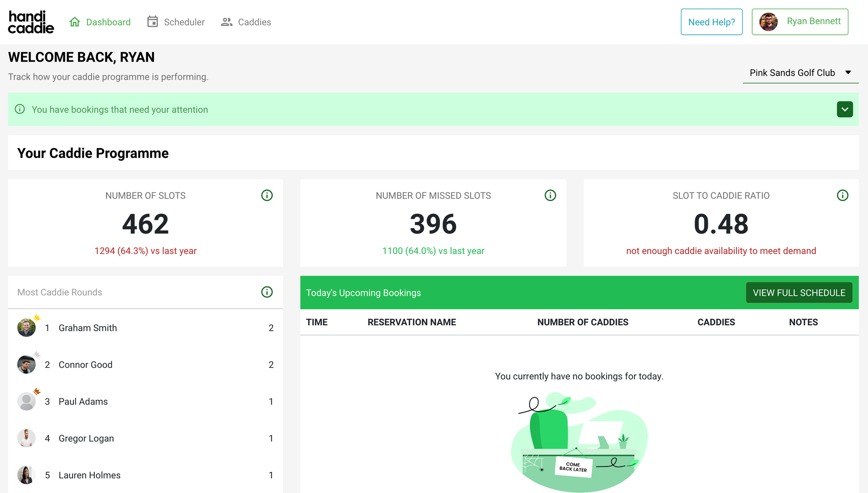
Task: Select Graham Smith's avatar in the rankings
Action: pos(26,328)
